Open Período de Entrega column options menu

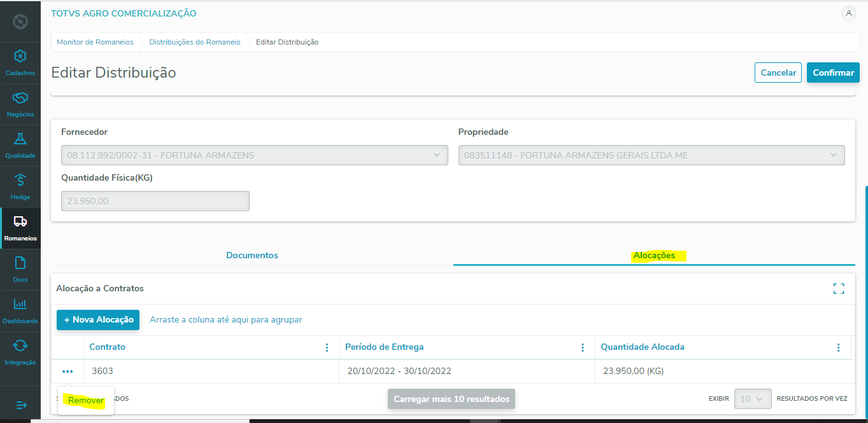pos(583,347)
